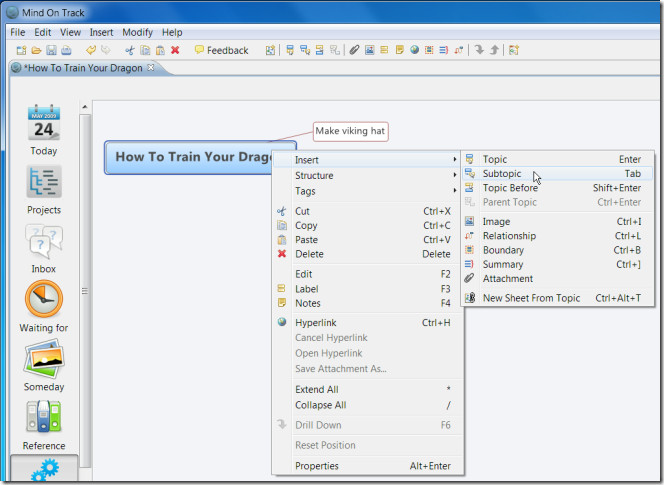Choose Extend All from context menu
Image resolution: width=664 pixels, height=485 pixels.
(367, 389)
